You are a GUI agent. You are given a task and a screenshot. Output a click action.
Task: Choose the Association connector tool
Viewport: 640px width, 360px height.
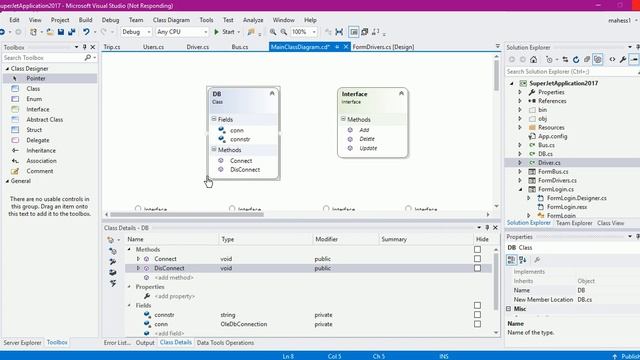(x=50, y=161)
